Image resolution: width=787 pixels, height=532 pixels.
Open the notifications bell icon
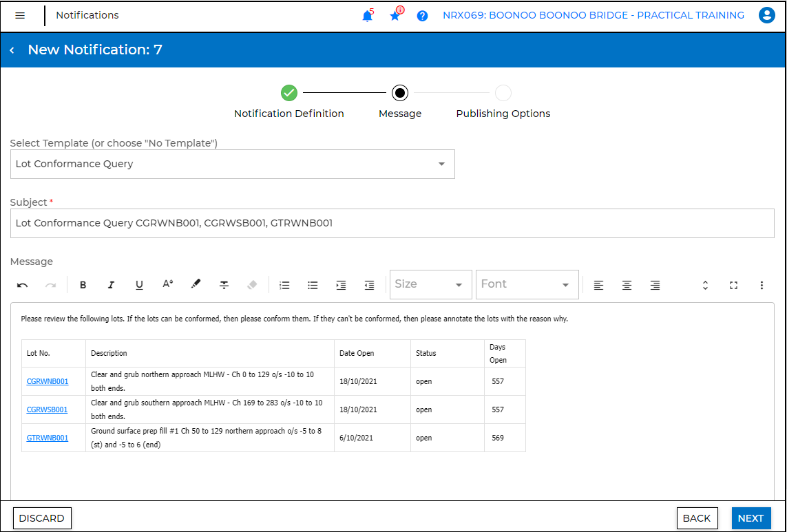click(368, 16)
